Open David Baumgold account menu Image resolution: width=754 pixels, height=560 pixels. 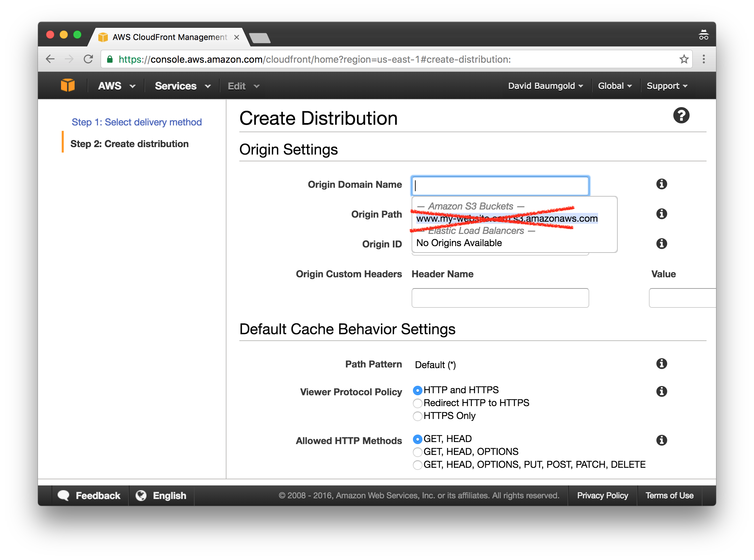click(545, 86)
